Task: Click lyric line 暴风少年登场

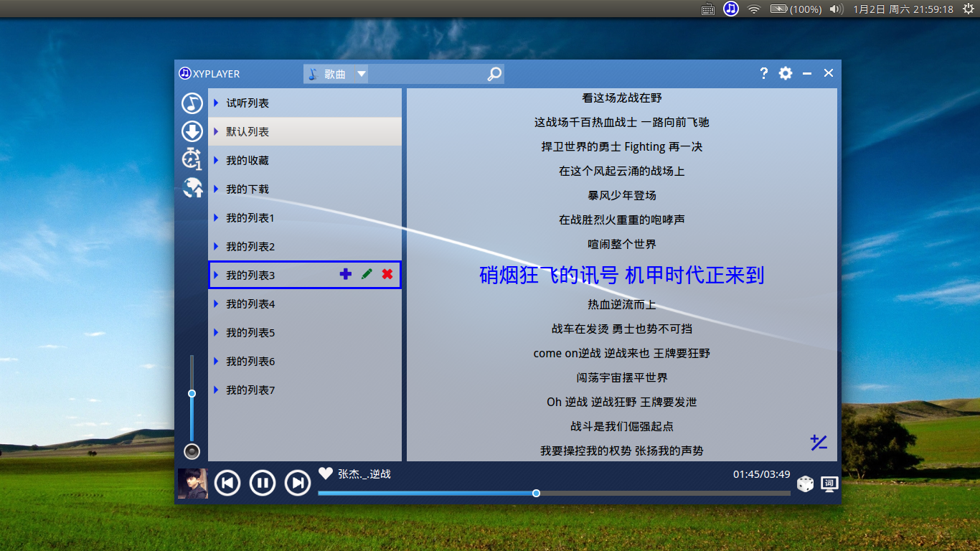Action: click(622, 195)
